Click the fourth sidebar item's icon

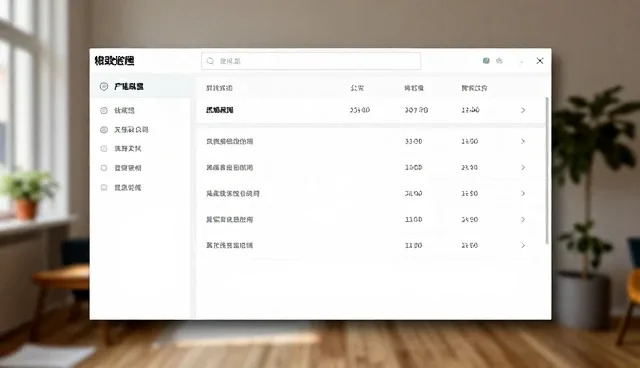coord(104,149)
